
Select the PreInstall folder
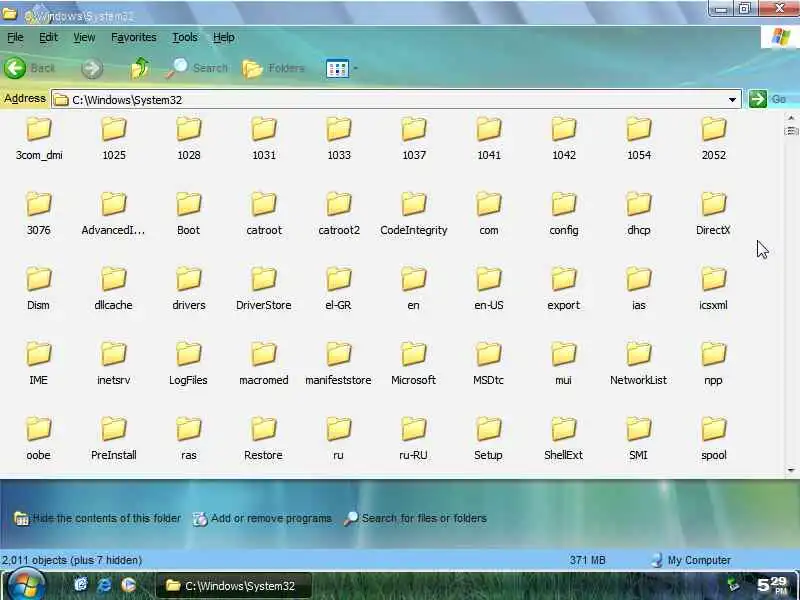point(113,438)
